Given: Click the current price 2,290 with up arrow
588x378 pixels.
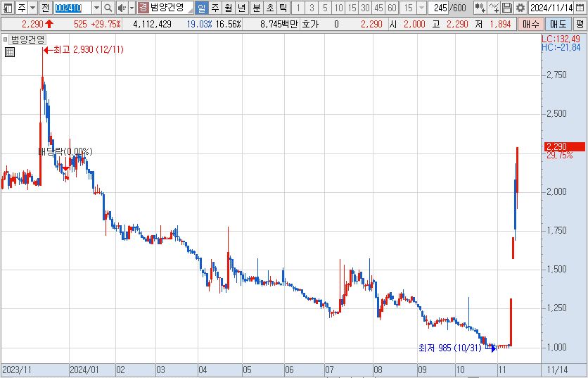Looking at the screenshot, I should (x=37, y=25).
